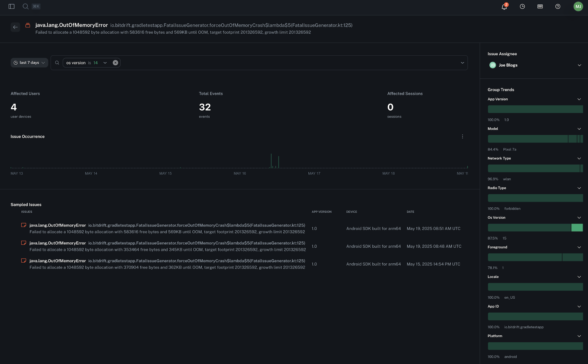Click inside the search filter field
This screenshot has width=588, height=364.
coord(244,63)
